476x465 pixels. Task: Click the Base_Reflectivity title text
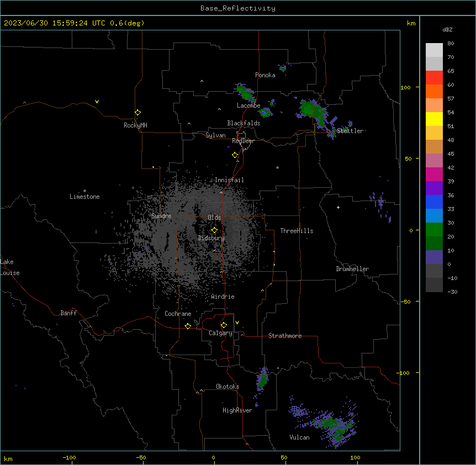point(238,8)
